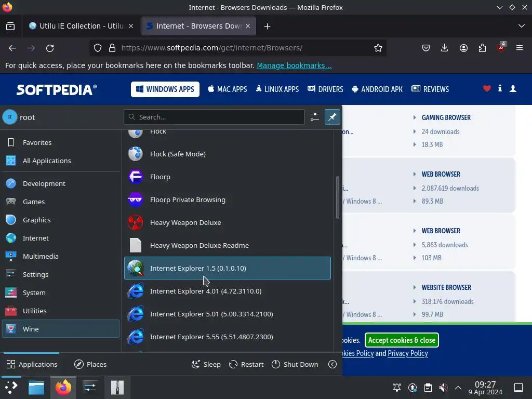Launch Floorp Private Browsing
Image resolution: width=532 pixels, height=399 pixels.
point(228,200)
